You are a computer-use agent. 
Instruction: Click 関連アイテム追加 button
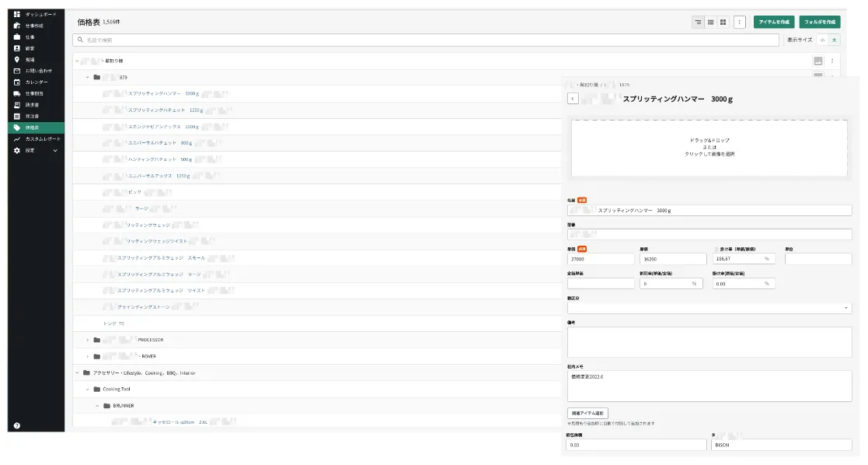pyautogui.click(x=588, y=414)
